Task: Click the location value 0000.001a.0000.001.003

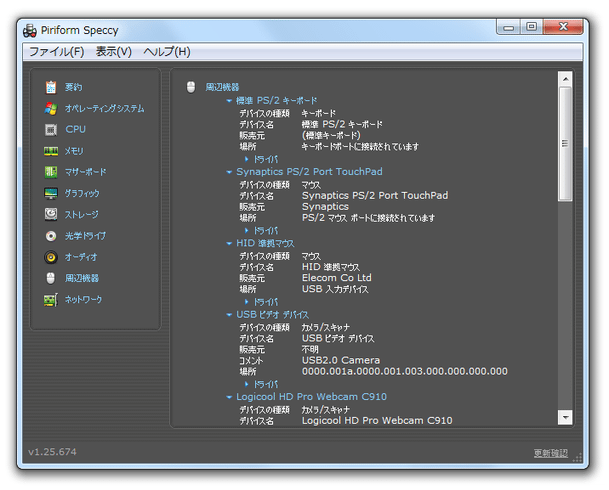Action: (405, 371)
